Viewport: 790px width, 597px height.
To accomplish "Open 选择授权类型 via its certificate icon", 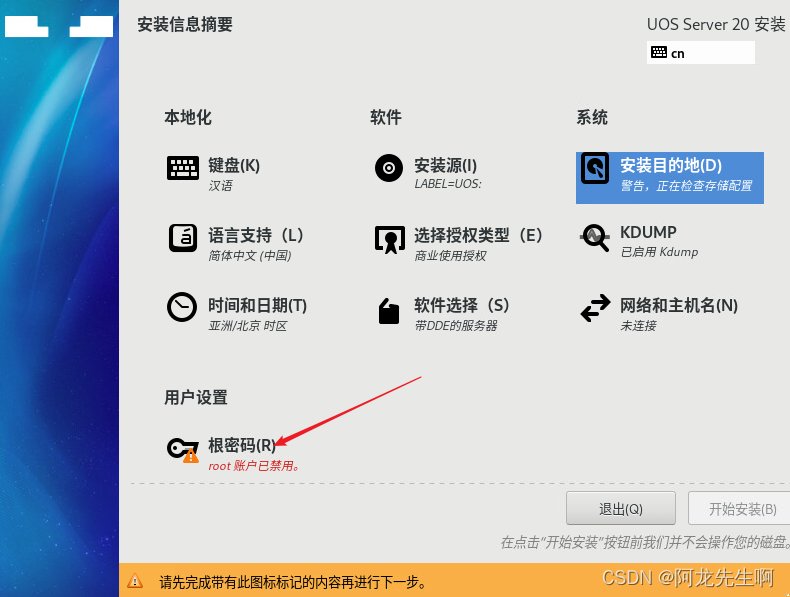I will tap(388, 239).
